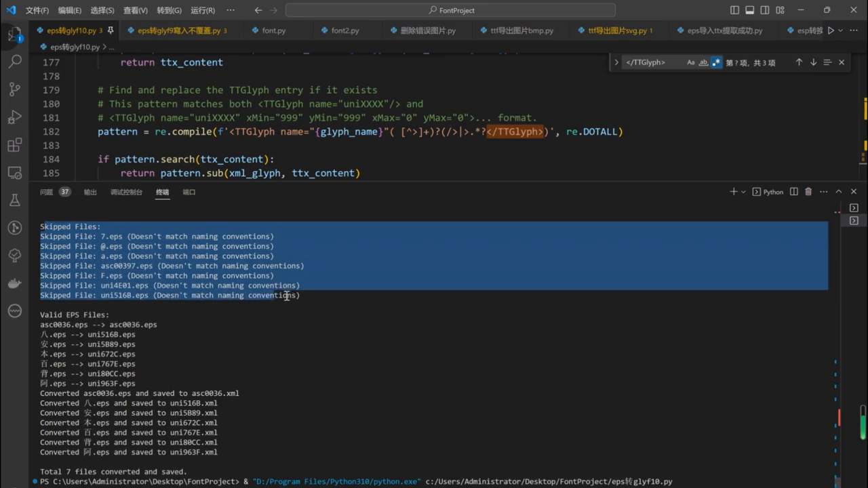The height and width of the screenshot is (488, 868).
Task: Open the Search view in activity bar
Action: tap(14, 61)
